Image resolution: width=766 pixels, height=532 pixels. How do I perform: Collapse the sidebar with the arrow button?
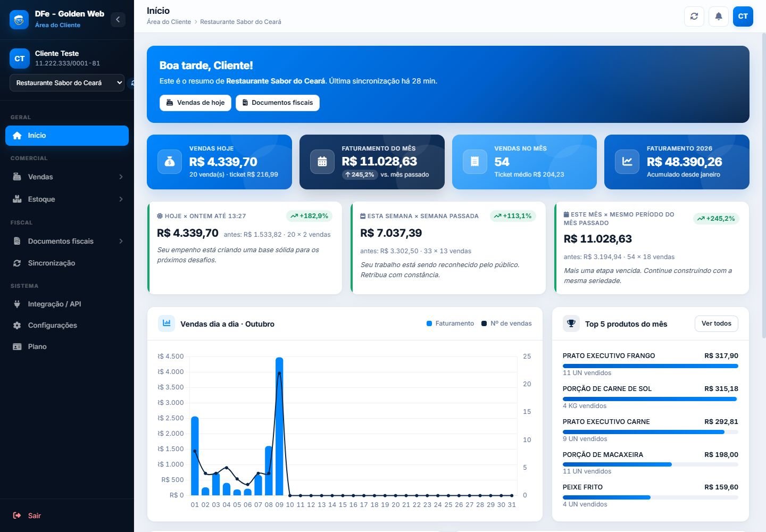pos(118,20)
